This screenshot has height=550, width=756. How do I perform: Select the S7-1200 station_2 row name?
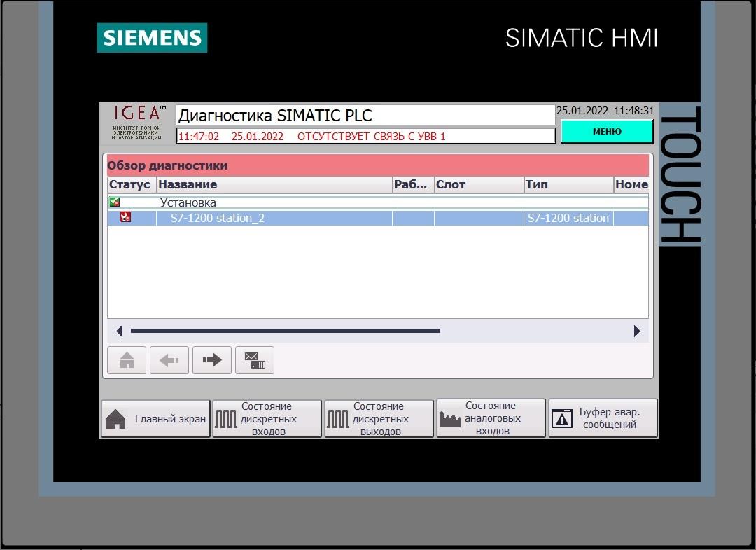[x=218, y=218]
